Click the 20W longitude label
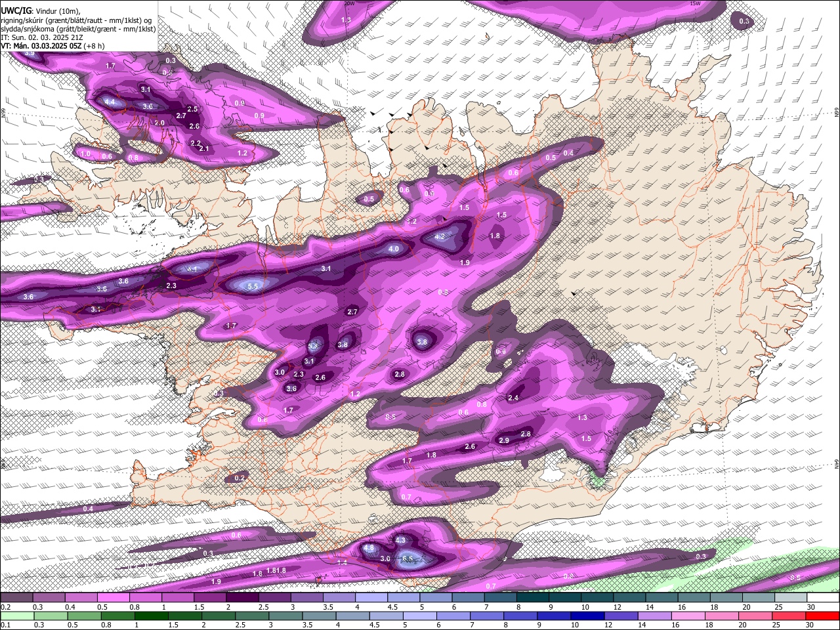 click(350, 3)
